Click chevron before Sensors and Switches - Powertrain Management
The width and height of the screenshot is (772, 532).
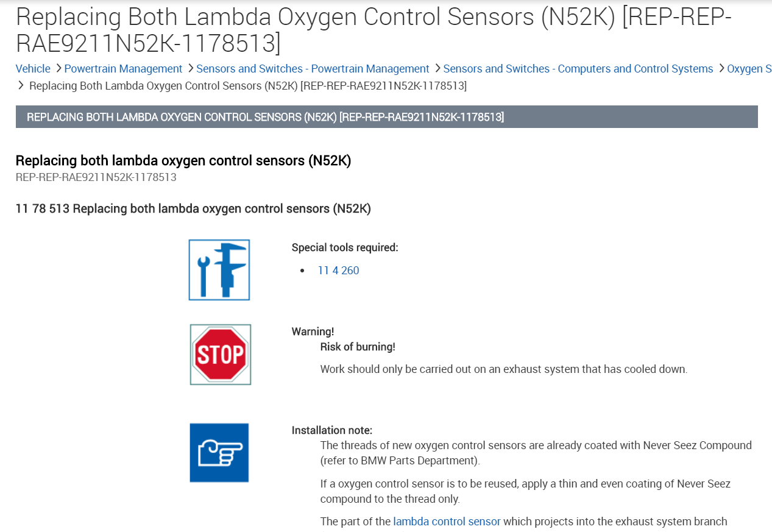(191, 69)
